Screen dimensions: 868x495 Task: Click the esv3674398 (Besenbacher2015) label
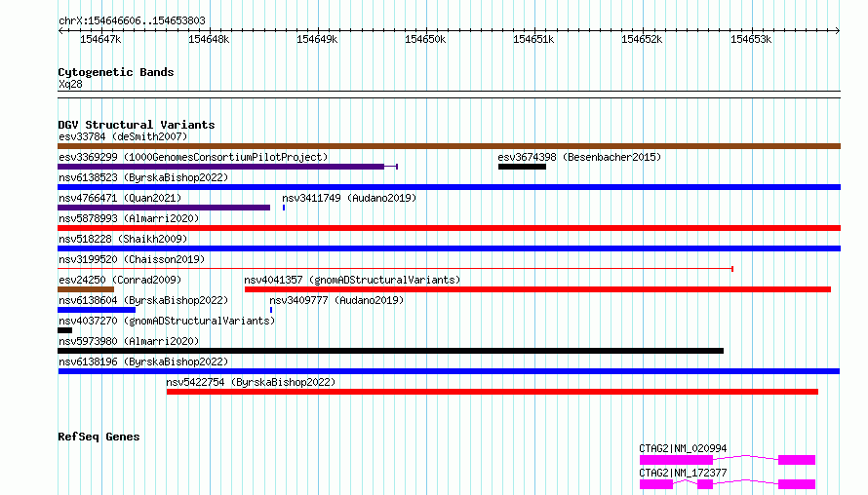[x=579, y=157]
